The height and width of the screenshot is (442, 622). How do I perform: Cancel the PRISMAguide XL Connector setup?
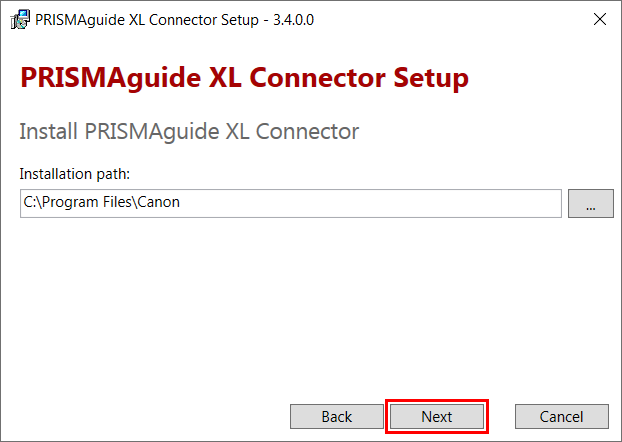pyautogui.click(x=561, y=417)
